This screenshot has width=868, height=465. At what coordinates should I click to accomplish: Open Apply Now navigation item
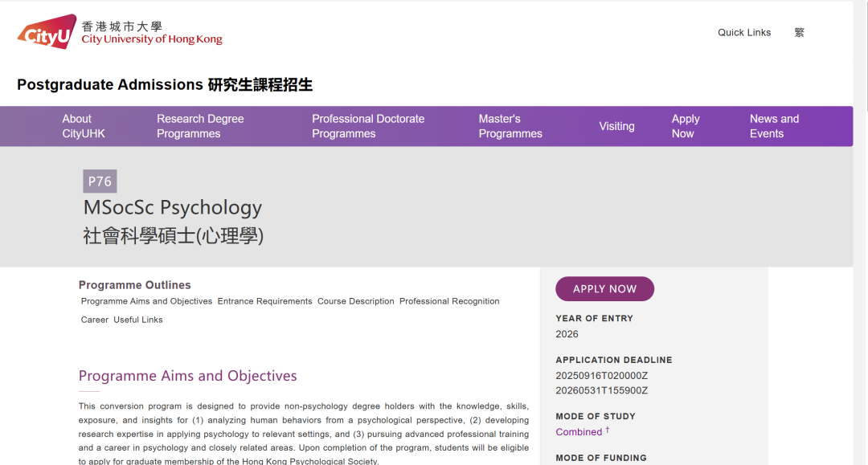point(686,126)
